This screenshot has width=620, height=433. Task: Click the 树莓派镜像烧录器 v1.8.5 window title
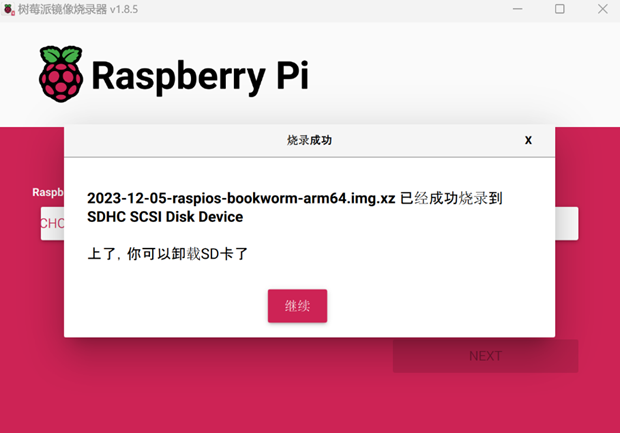coord(74,9)
